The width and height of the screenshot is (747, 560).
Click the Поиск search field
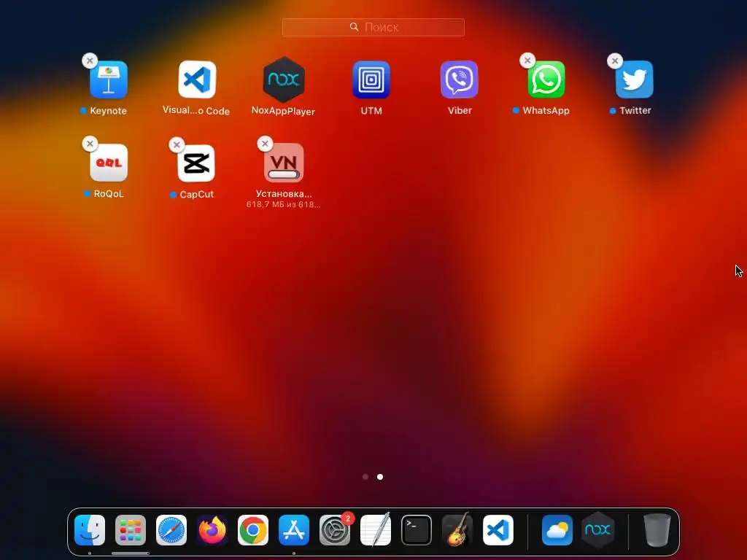(x=373, y=27)
